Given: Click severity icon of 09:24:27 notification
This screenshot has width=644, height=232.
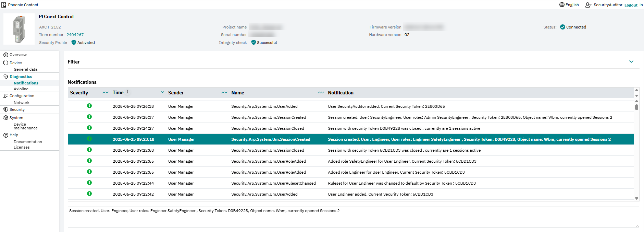Looking at the screenshot, I should [x=89, y=128].
